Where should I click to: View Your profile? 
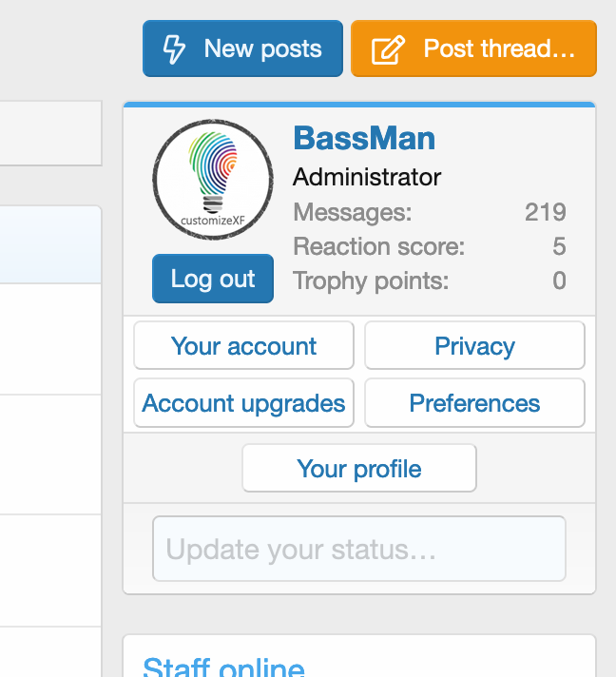click(x=359, y=469)
